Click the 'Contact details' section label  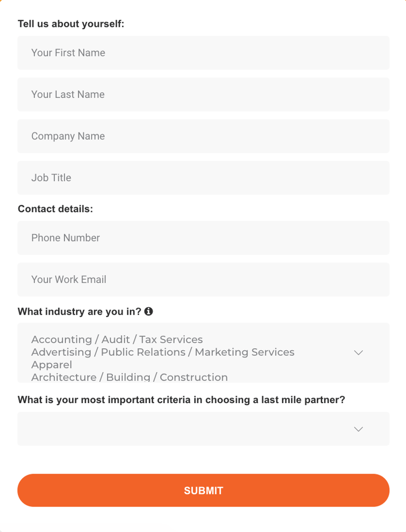[55, 209]
